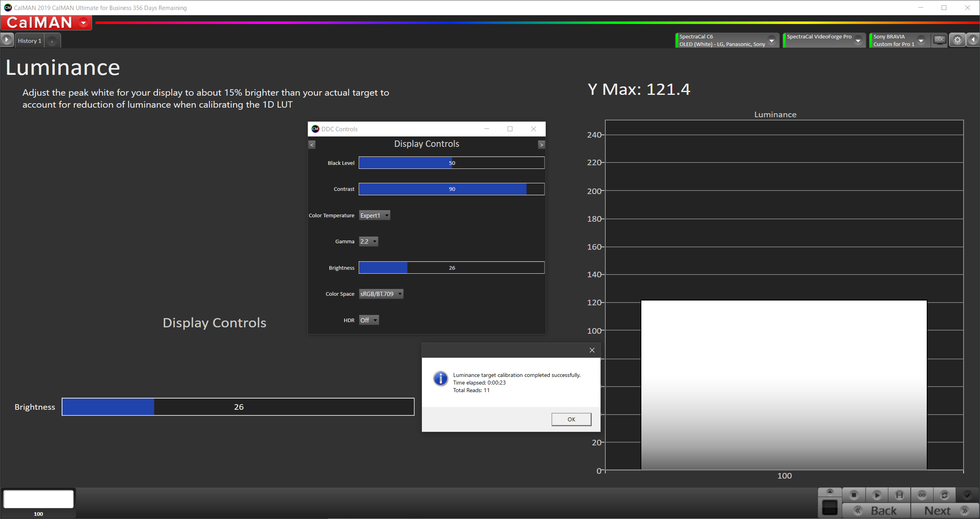The width and height of the screenshot is (980, 519).
Task: Click the Display Controls heading in DDC window
Action: 426,144
